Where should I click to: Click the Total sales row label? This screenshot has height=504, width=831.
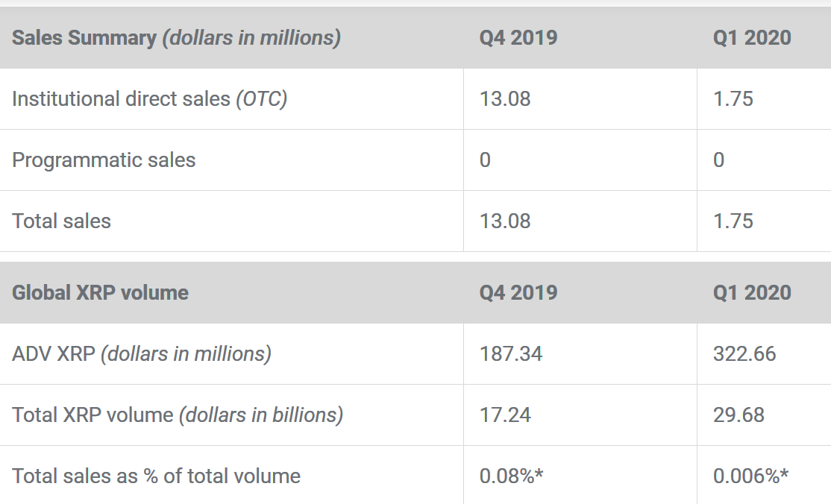pyautogui.click(x=61, y=221)
